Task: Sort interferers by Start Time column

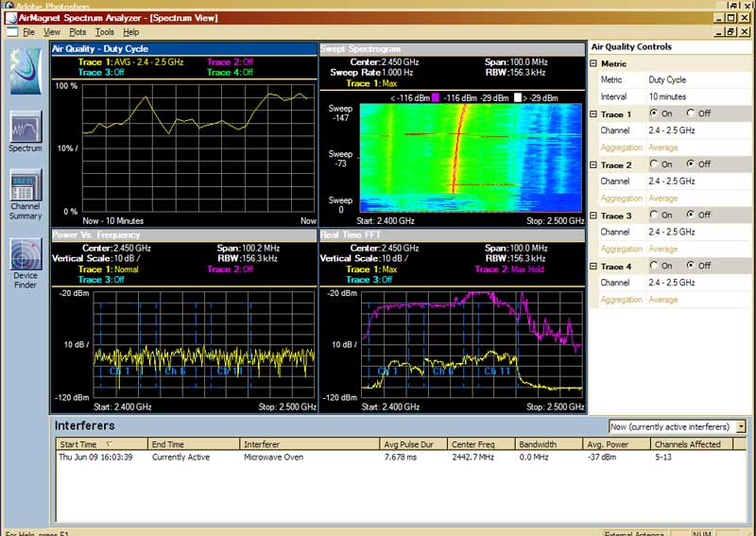Action: pos(101,444)
